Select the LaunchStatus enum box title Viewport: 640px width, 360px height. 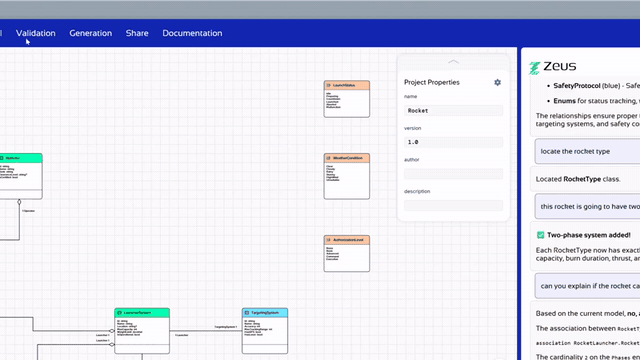(344, 85)
